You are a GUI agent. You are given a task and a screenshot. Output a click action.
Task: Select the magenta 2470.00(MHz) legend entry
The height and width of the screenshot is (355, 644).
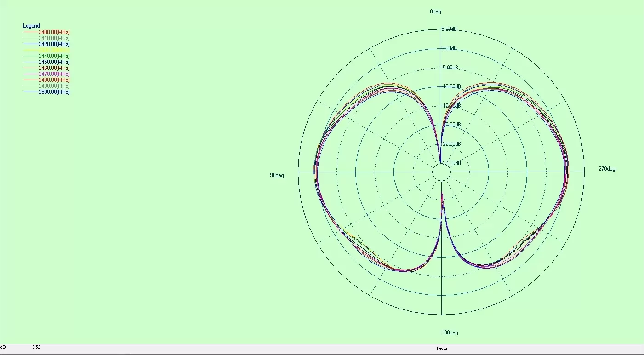(54, 74)
